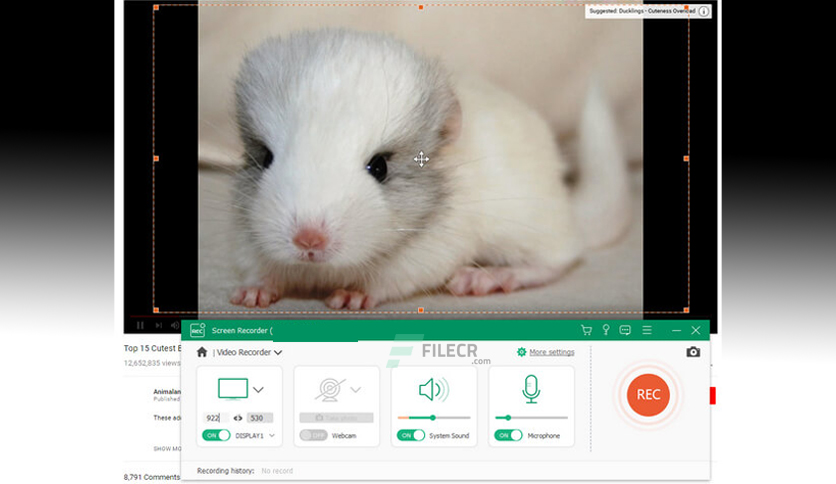Turn off the DISPLAY1 recording toggle
This screenshot has height=484, width=836.
[x=216, y=435]
